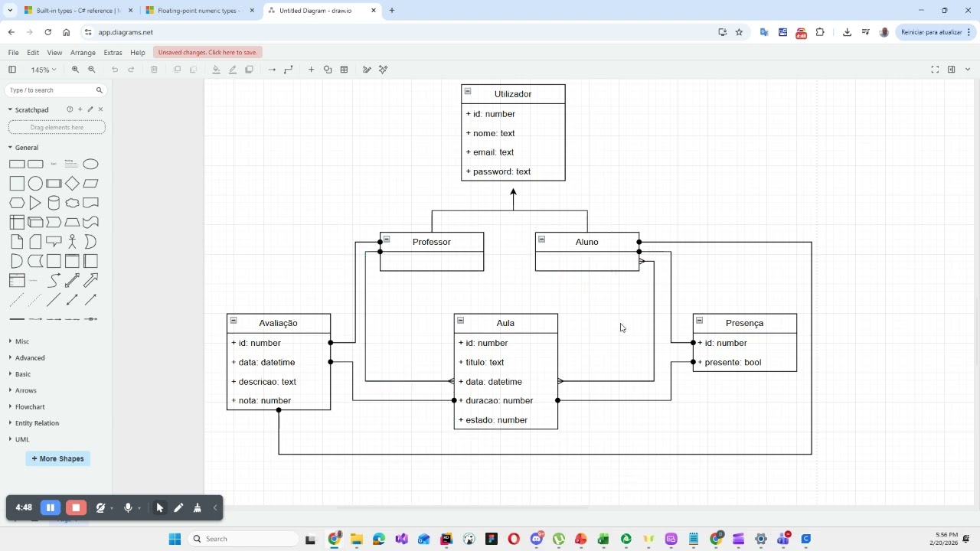980x551 pixels.
Task: Open the connection arrow style tool
Action: (272, 70)
